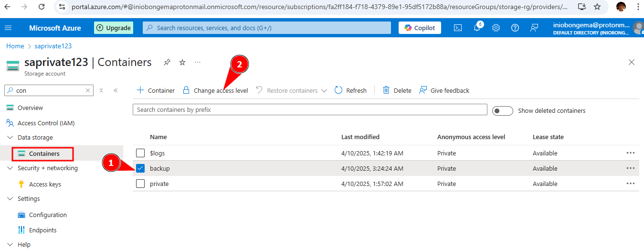
Task: Open Access keys menu item
Action: point(45,184)
